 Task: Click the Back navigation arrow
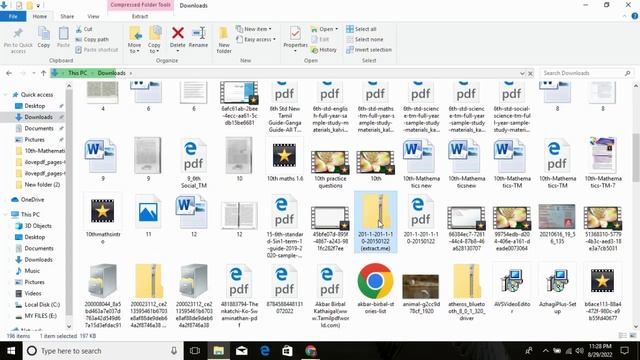[x=9, y=73]
